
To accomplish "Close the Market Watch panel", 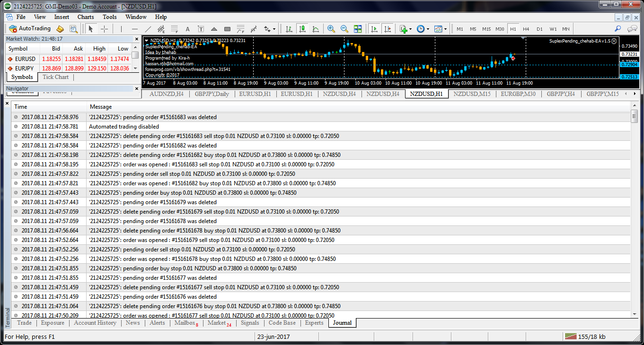I will pyautogui.click(x=137, y=39).
